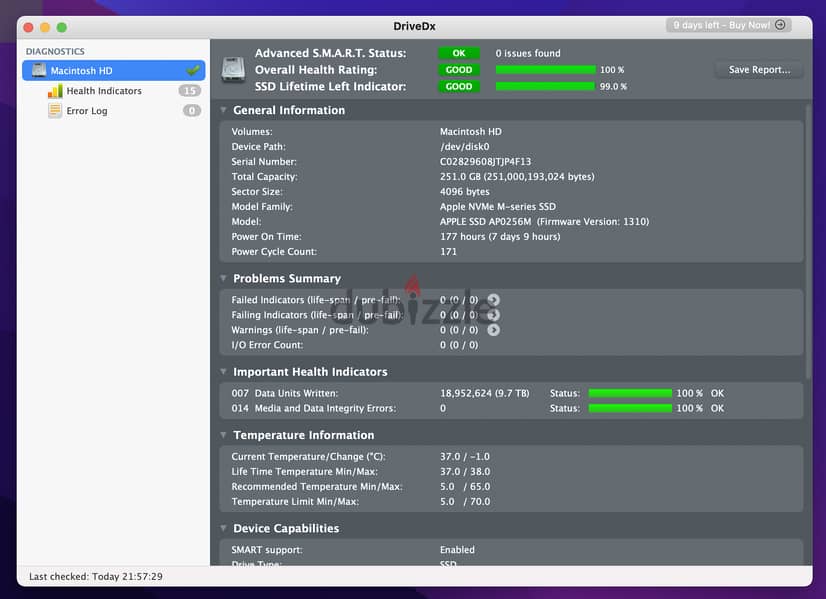
Task: Click the Overall Health Rating 100 % progress bar
Action: pos(545,70)
